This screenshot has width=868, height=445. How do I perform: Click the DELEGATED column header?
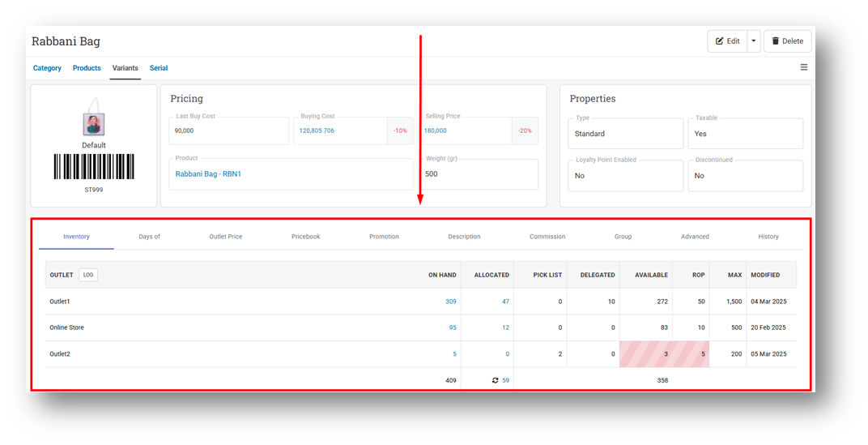(598, 275)
